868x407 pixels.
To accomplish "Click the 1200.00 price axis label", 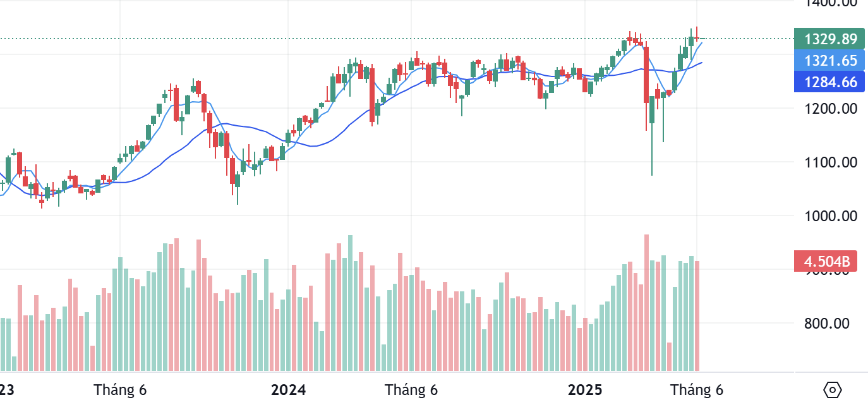I will (831, 109).
